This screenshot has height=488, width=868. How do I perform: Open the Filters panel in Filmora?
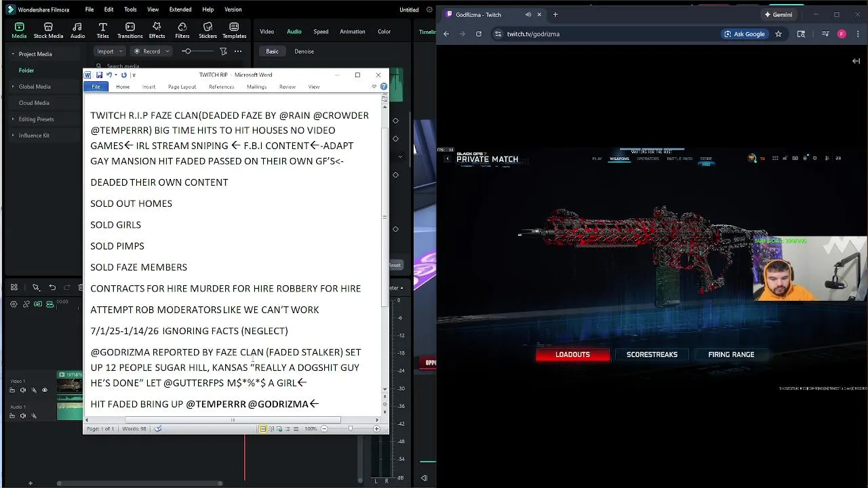tap(182, 30)
